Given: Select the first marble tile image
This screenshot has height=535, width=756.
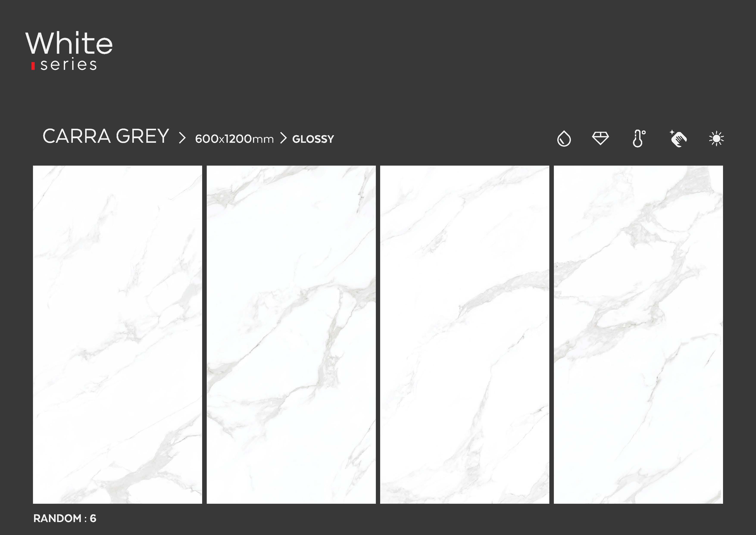Looking at the screenshot, I should click(x=117, y=334).
